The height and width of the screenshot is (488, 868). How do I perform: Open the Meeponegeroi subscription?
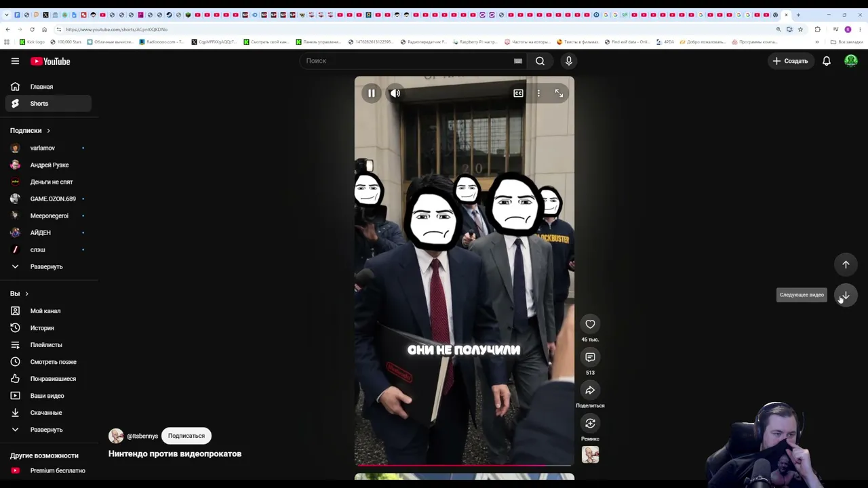coord(47,216)
